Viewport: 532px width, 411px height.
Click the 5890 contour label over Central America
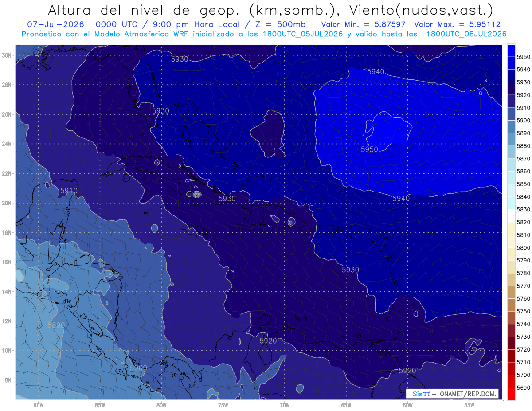56,325
